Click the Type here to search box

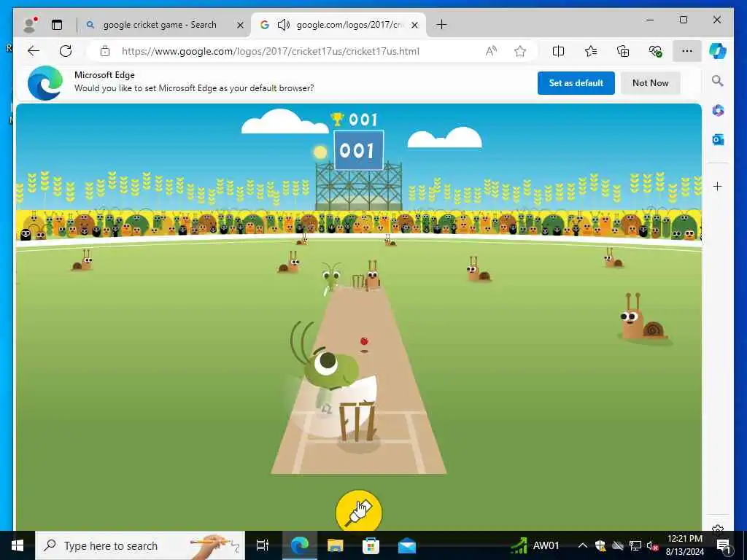coord(140,545)
